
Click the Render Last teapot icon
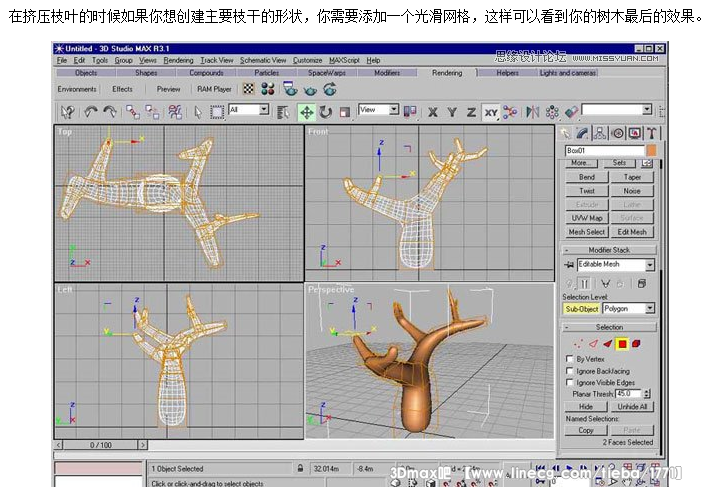tap(330, 89)
